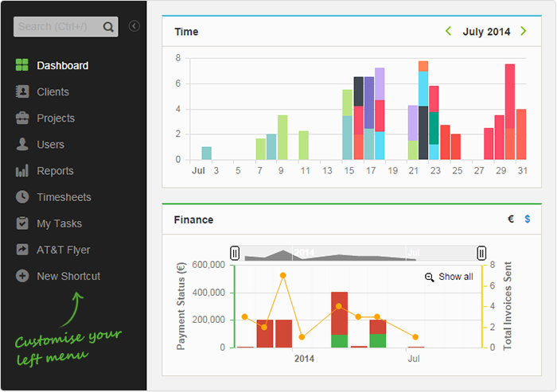Click the AT&T Flyer shortcut icon
Viewport: 557px width, 392px height.
[22, 249]
